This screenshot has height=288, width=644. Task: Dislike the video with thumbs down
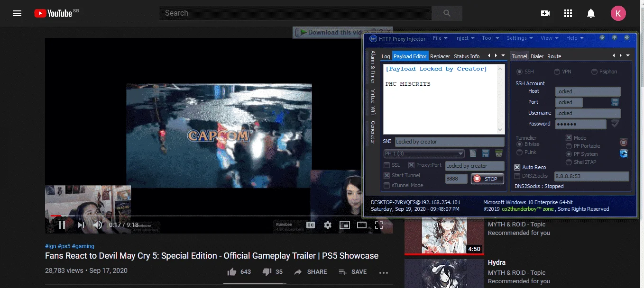coord(272,272)
